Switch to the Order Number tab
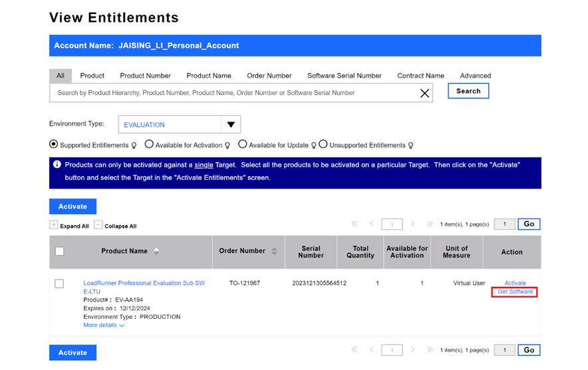Viewport: 588px width, 370px height. (x=269, y=76)
